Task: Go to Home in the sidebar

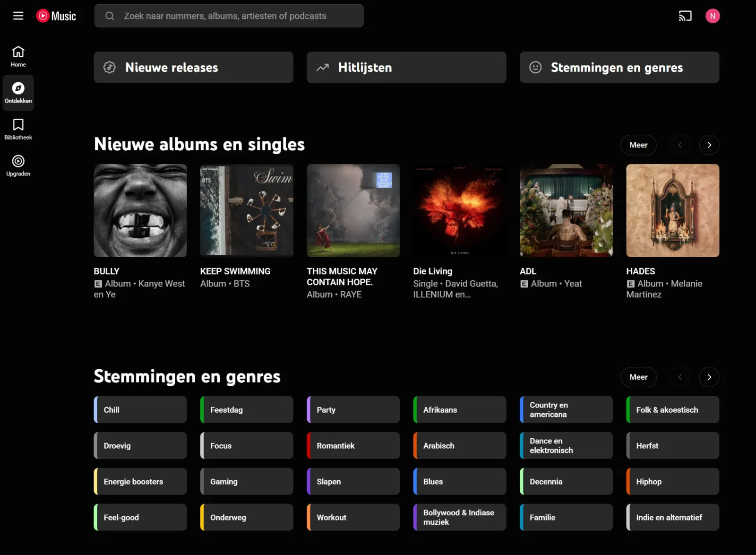Action: pos(18,56)
